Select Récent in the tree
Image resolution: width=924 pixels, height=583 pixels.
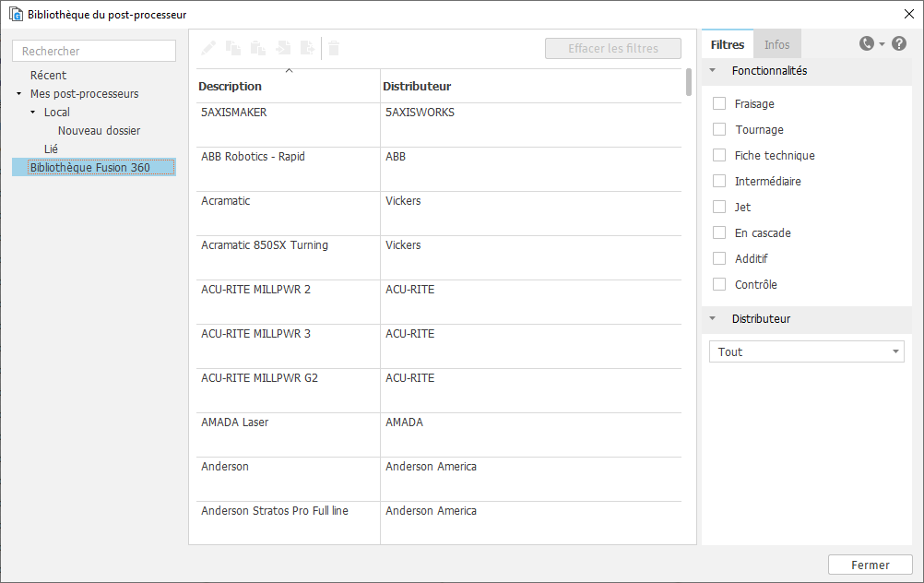tap(48, 76)
